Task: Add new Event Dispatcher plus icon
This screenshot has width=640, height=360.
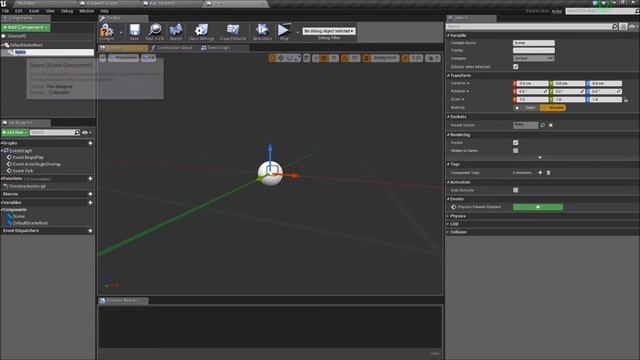Action: click(90, 231)
